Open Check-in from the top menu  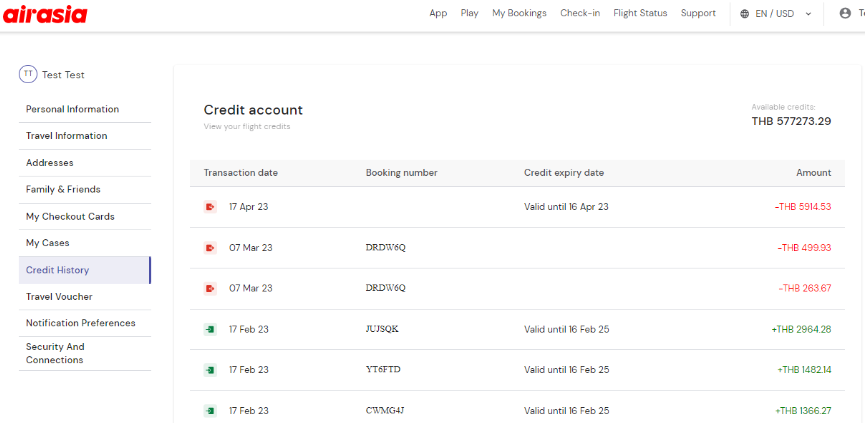click(580, 13)
